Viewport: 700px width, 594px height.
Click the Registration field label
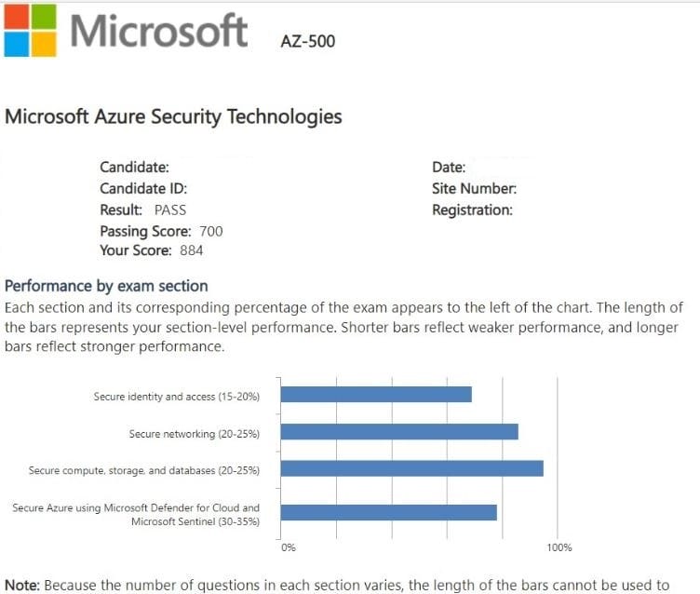tap(472, 210)
